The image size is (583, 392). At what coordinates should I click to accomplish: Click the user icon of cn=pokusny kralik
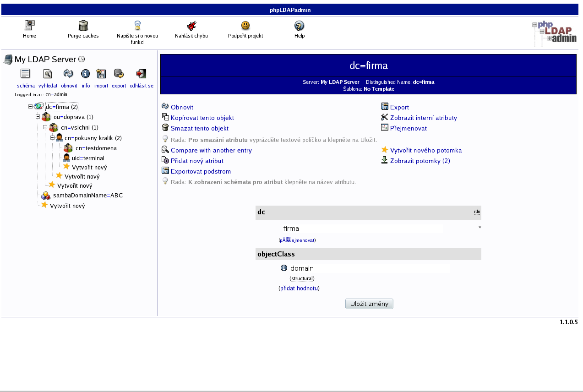pyautogui.click(x=60, y=137)
